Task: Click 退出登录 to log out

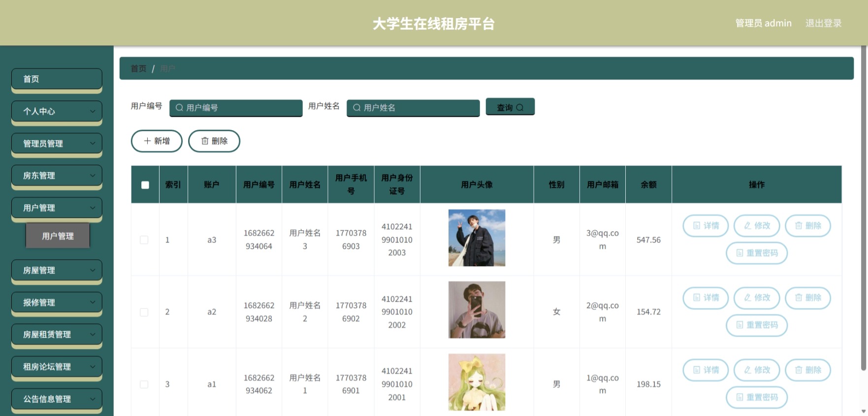Action: pos(823,23)
